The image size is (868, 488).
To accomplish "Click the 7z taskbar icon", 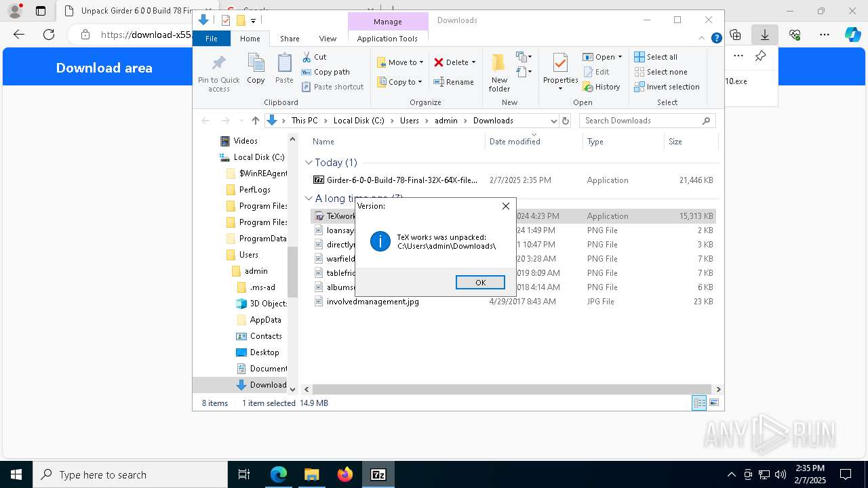I will click(x=378, y=474).
